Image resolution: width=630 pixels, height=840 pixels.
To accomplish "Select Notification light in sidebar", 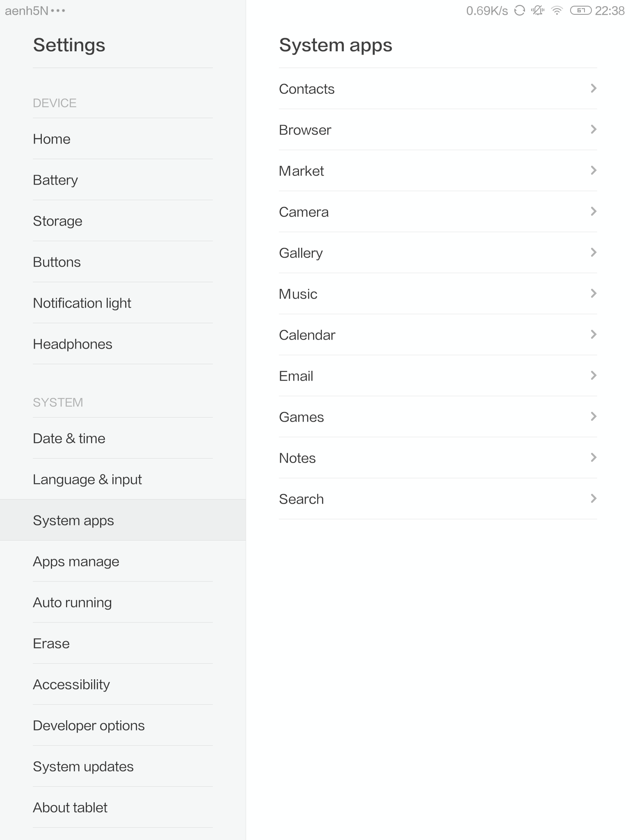I will [82, 303].
